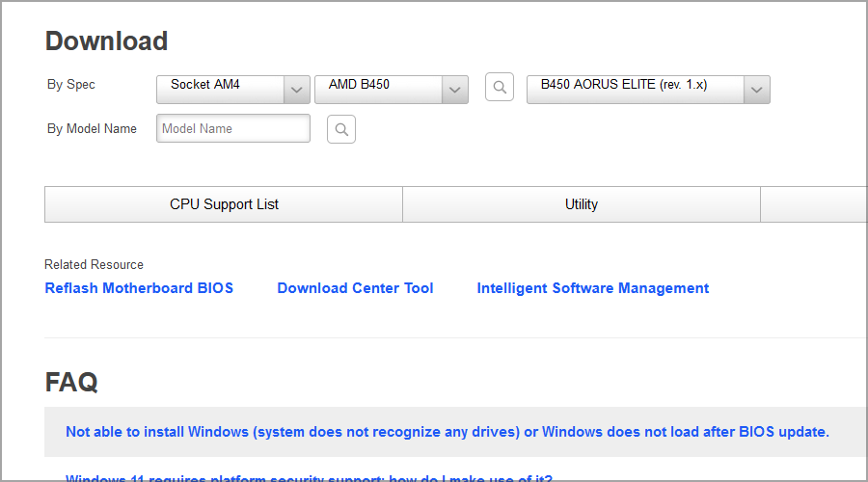The image size is (868, 482).
Task: Open the AMD B450 chipset dropdown
Action: (x=392, y=89)
